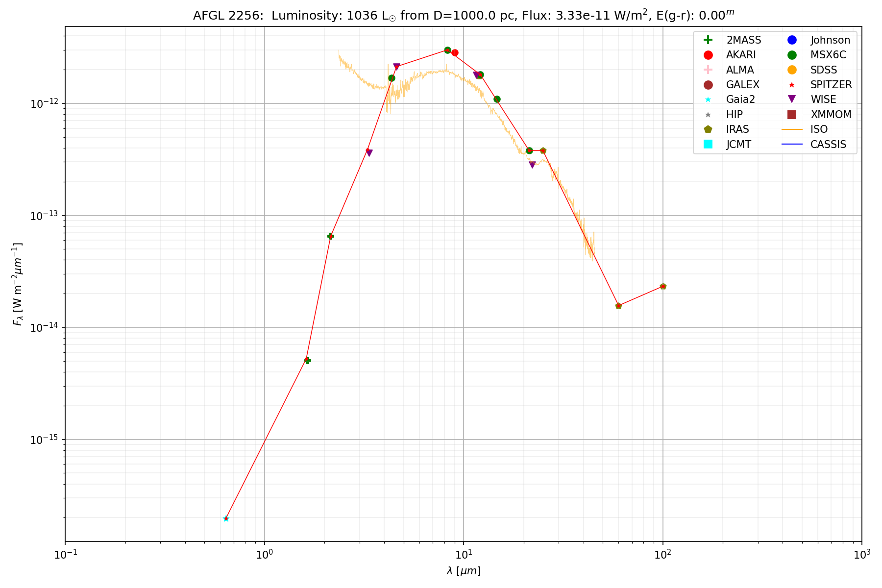Select the JCMT cyan square legend marker
Image resolution: width=882 pixels, height=588 pixels.
pyautogui.click(x=708, y=144)
